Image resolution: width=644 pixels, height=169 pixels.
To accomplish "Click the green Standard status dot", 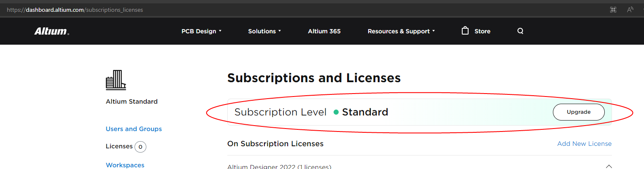I will 336,112.
